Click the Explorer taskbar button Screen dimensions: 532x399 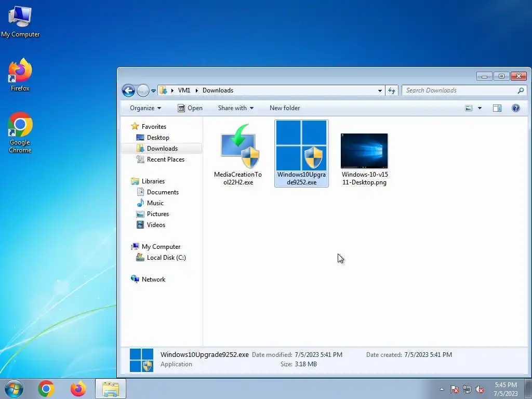(x=111, y=389)
